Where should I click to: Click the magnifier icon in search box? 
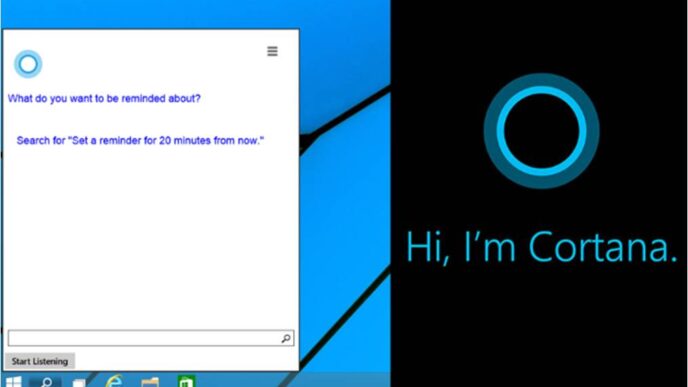(286, 338)
